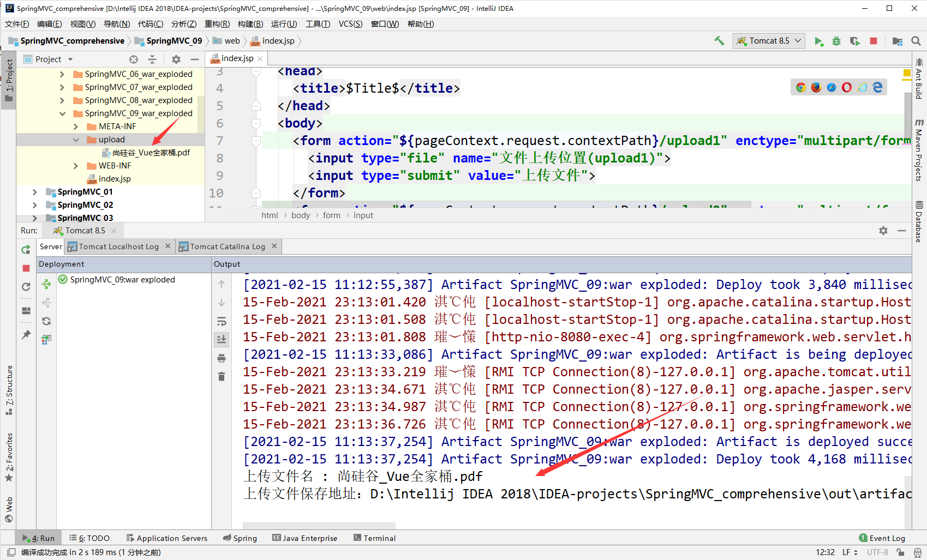The height and width of the screenshot is (560, 927).
Task: Close the index.jsp editor tab
Action: pos(260,58)
